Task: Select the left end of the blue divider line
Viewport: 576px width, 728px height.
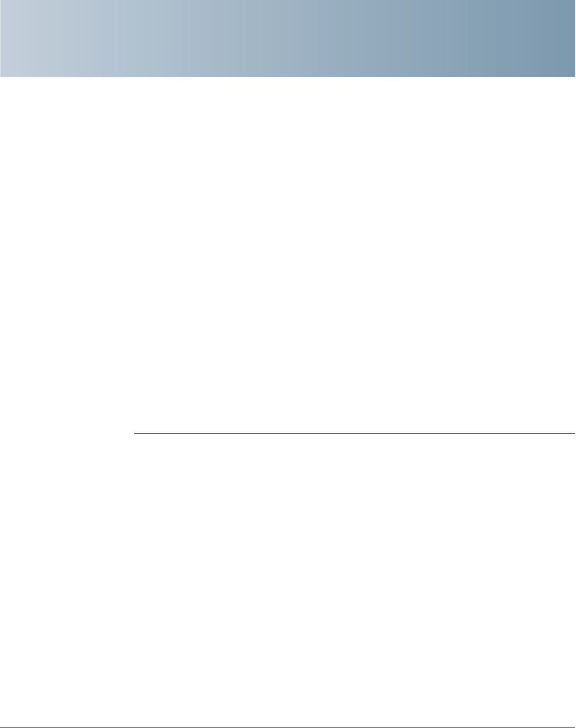Action: coord(137,433)
